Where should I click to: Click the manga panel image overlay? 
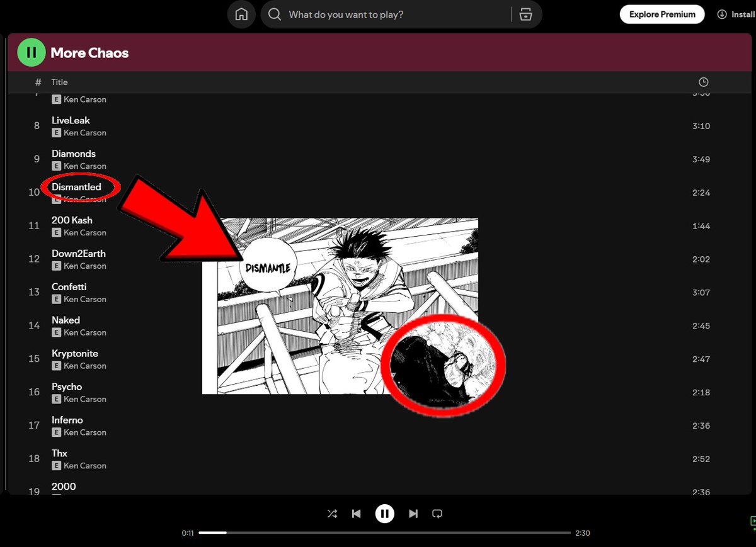(340, 306)
